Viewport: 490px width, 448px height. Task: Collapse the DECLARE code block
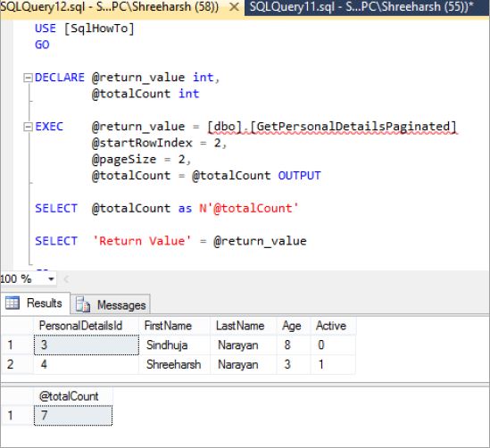click(29, 78)
